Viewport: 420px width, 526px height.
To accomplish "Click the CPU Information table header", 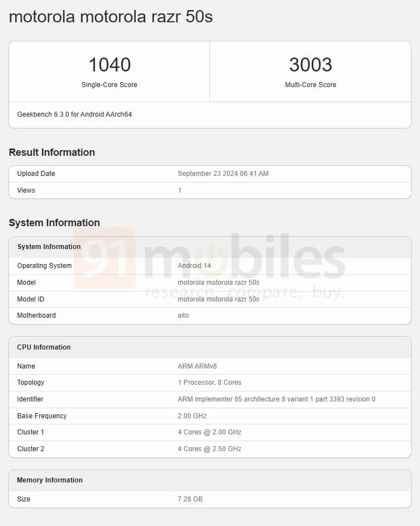I will pos(44,347).
